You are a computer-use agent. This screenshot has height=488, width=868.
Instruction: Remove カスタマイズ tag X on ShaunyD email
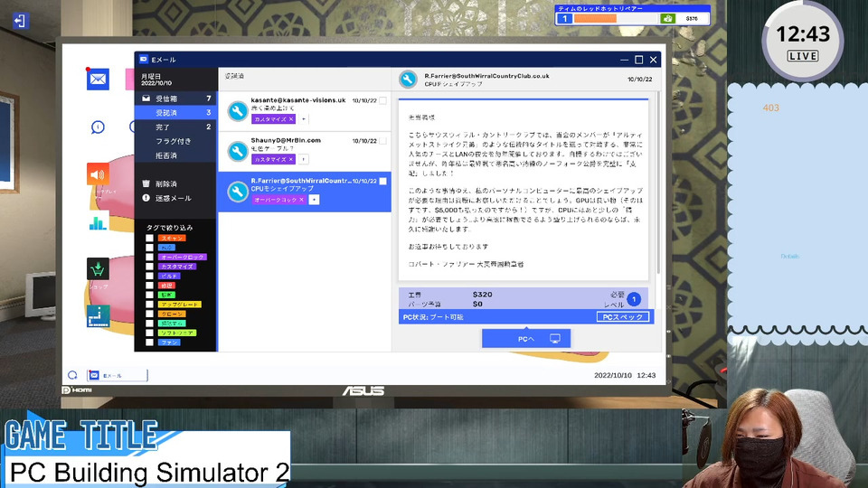click(x=291, y=159)
